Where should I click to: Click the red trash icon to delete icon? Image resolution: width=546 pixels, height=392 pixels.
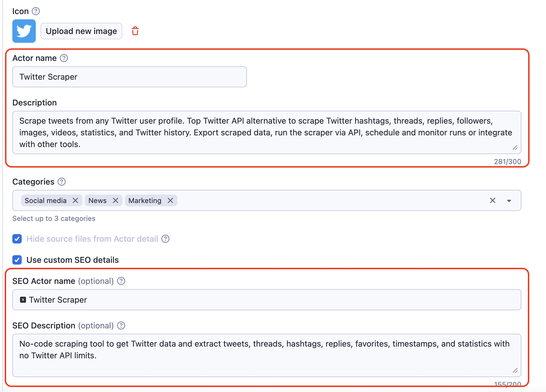click(135, 31)
